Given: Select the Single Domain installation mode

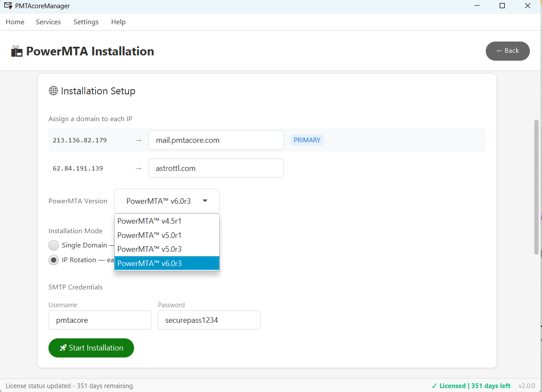Looking at the screenshot, I should pyautogui.click(x=53, y=245).
